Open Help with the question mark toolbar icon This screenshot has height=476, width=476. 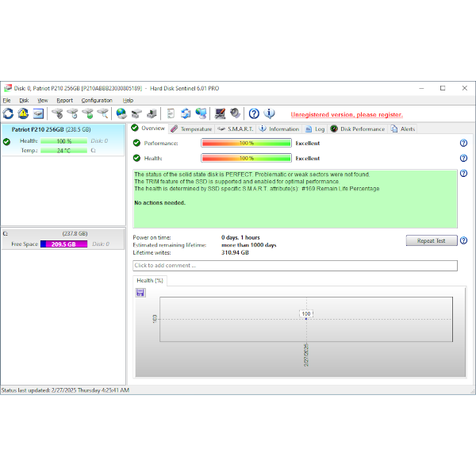[254, 113]
